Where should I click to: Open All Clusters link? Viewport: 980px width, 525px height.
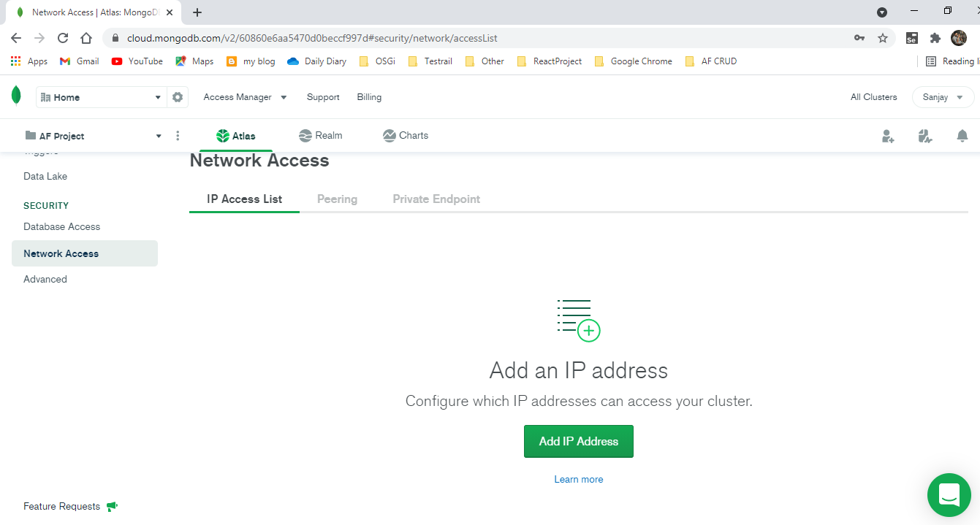pos(873,97)
